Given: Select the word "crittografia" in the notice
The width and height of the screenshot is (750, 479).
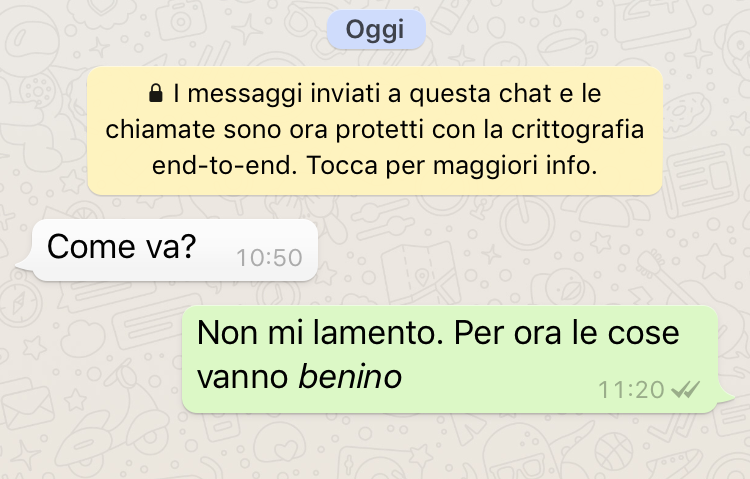Looking at the screenshot, I should [x=578, y=129].
